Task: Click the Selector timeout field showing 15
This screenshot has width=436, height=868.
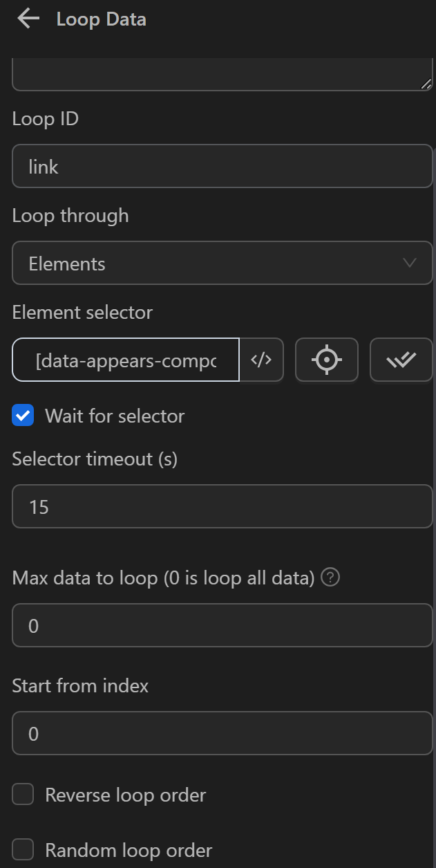Action: coord(222,506)
